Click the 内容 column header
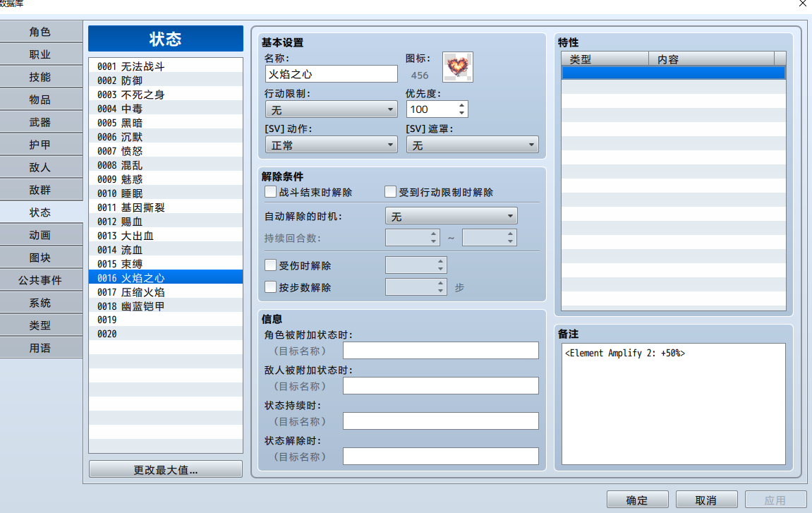The image size is (812, 513). tap(711, 59)
